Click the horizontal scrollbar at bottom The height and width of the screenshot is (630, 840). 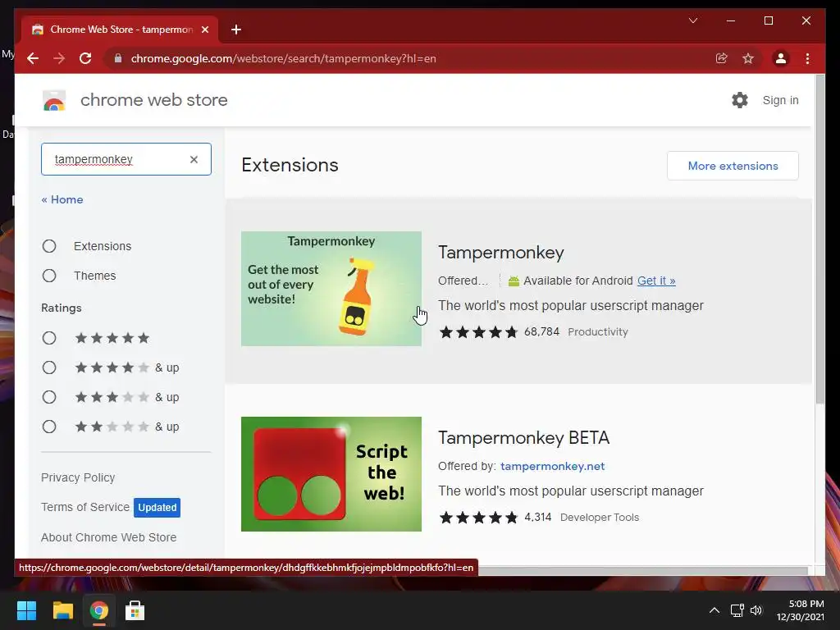tap(643, 571)
